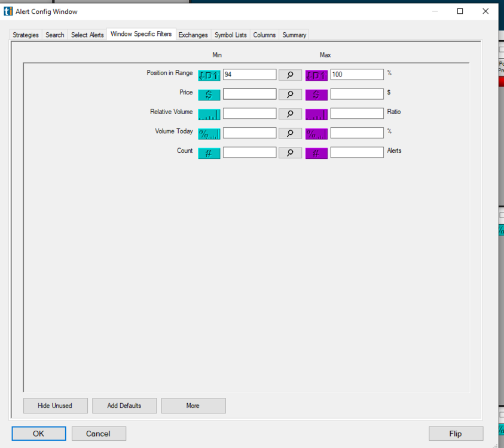The width and height of the screenshot is (504, 448).
Task: Click the cyan Position in Range min icon
Action: (x=209, y=75)
